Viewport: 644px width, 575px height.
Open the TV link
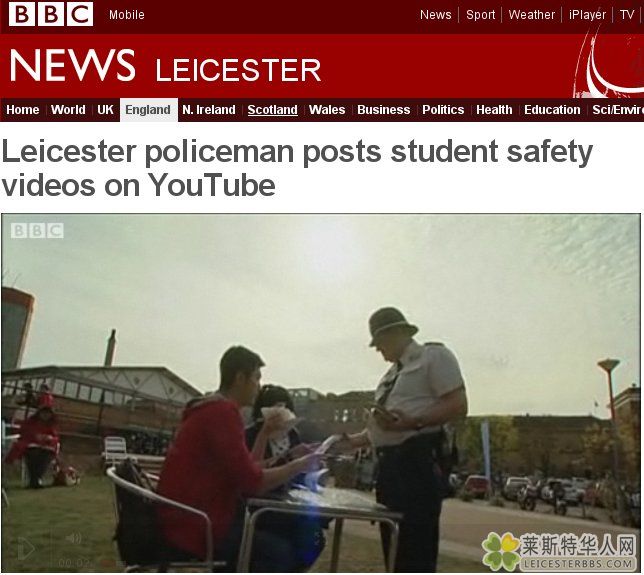[x=627, y=15]
